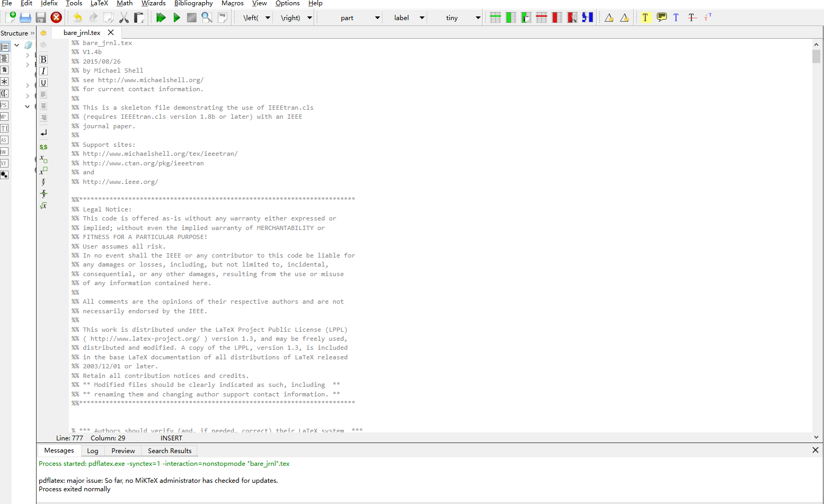Click the scroll down arrow of the editor
This screenshot has width=824, height=504.
click(x=816, y=437)
